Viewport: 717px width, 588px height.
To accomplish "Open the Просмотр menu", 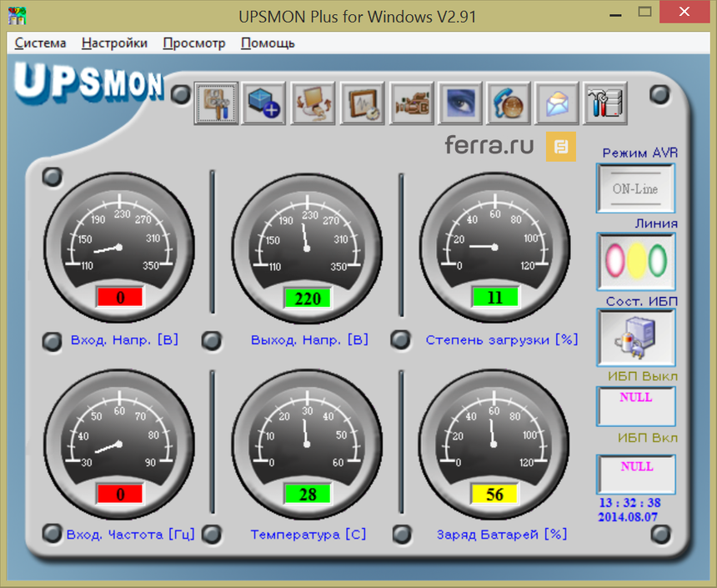I will click(193, 43).
